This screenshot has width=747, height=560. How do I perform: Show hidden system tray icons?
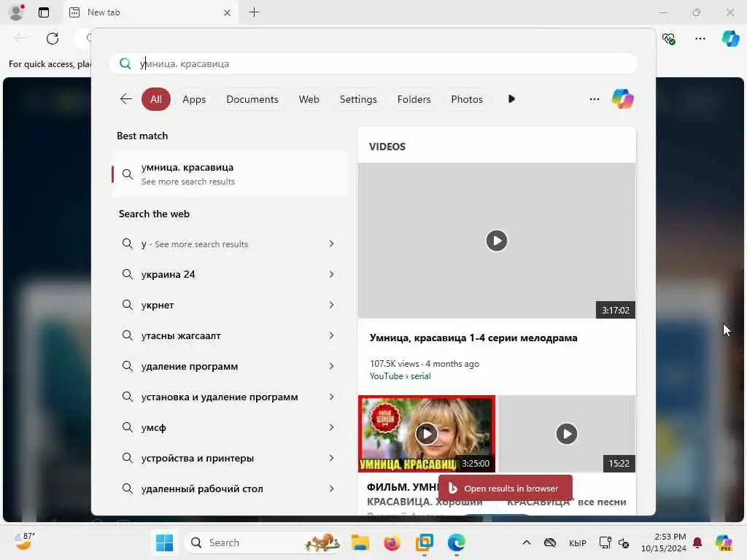point(527,542)
